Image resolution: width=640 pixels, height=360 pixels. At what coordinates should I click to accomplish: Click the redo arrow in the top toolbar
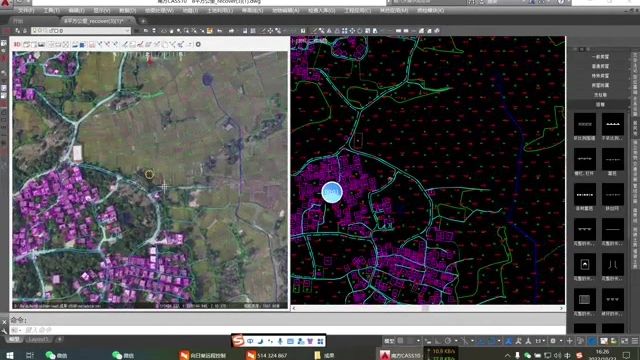231,31
